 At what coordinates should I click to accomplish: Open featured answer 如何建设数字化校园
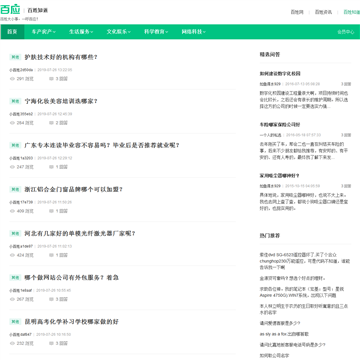click(280, 74)
